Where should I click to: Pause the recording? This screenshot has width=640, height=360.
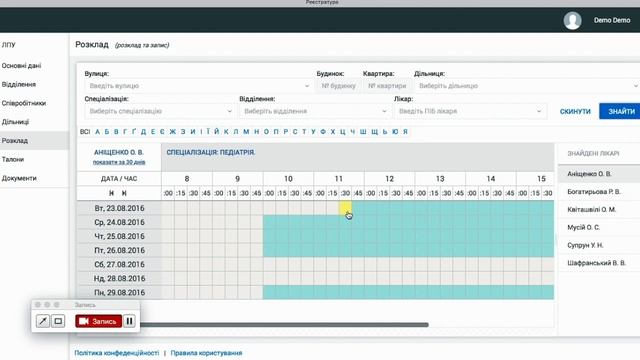pos(129,321)
